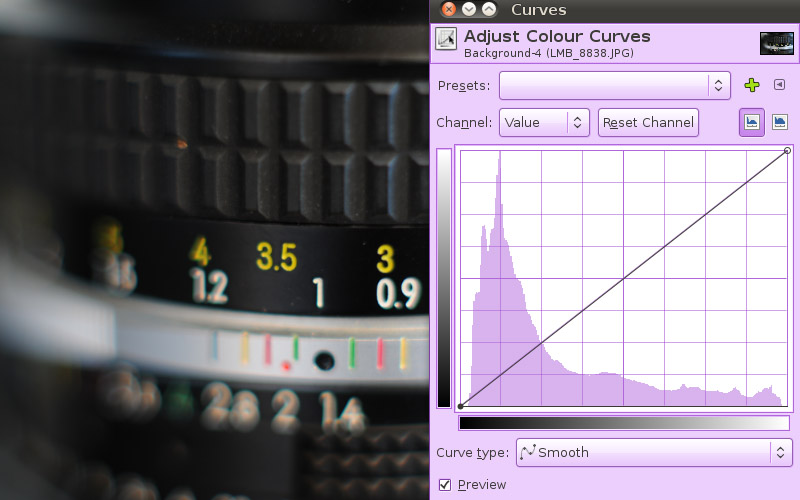Screen dimensions: 800x500
Task: Expand the Channel dropdown showing Value
Action: 544,122
